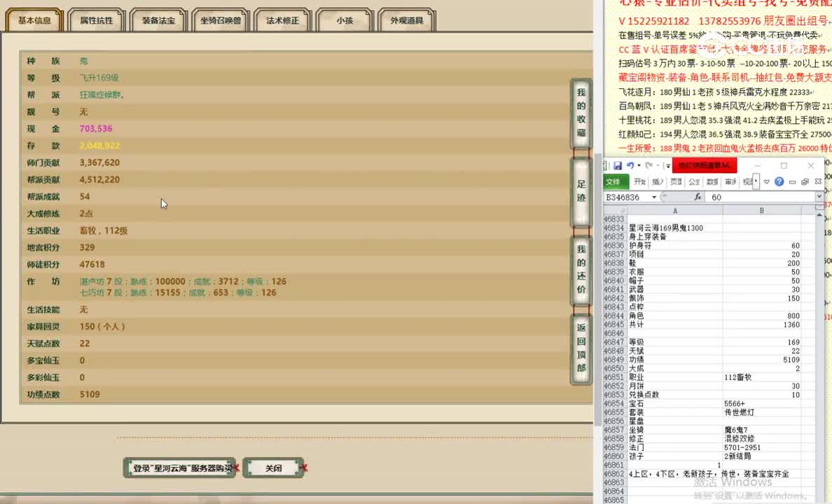Image resolution: width=832 pixels, height=504 pixels.
Task: Expand the formula bar with its chevron
Action: pyautogui.click(x=819, y=197)
